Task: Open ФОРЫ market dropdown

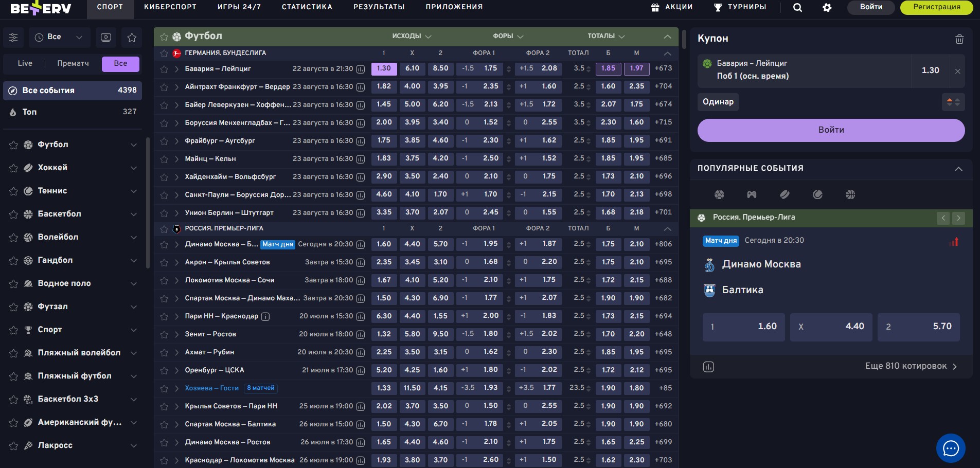Action: tap(508, 36)
